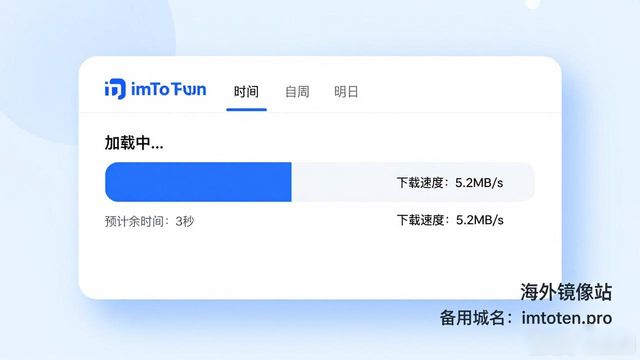Click the imToFun brand name text
The height and width of the screenshot is (360, 640).
point(169,89)
